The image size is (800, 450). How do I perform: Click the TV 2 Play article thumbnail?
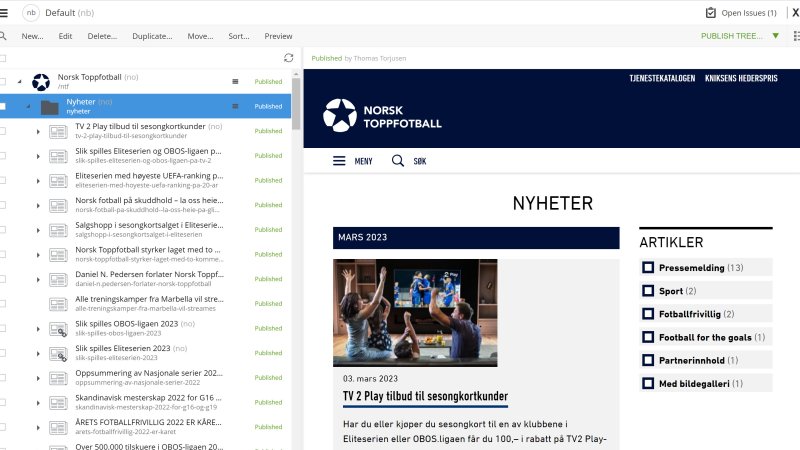415,313
